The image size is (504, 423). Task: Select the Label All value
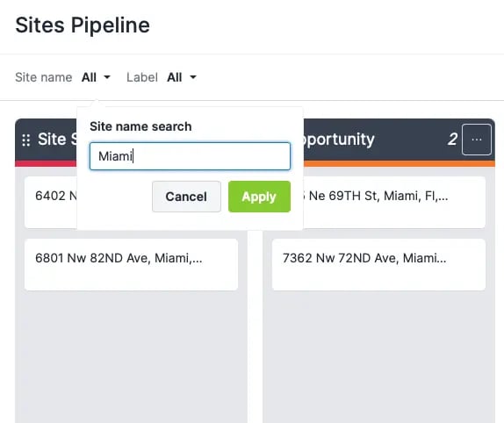(175, 77)
